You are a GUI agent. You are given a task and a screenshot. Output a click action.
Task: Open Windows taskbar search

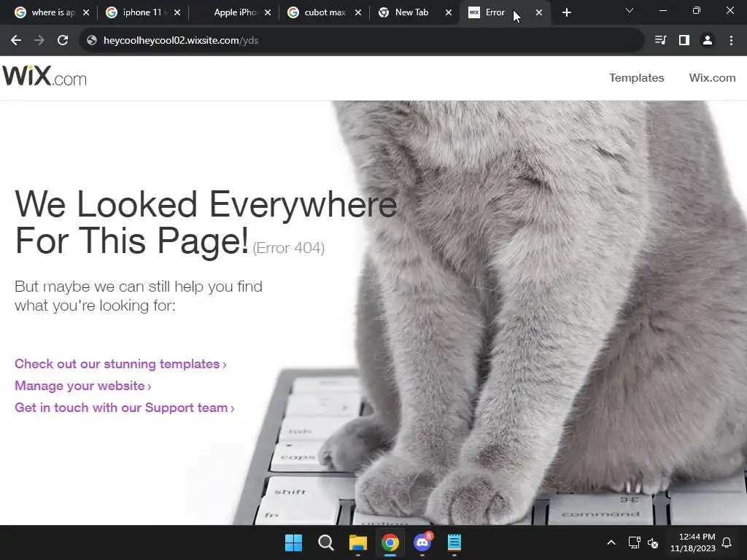click(326, 542)
